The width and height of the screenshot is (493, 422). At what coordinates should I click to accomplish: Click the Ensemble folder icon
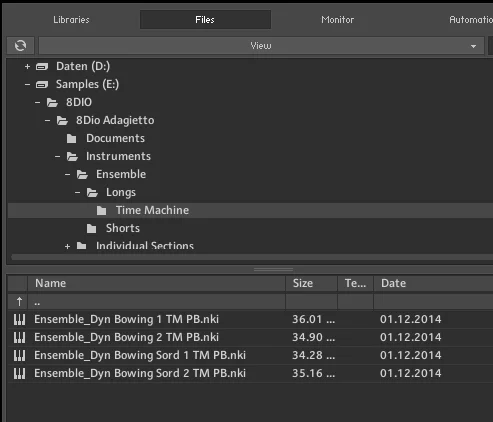click(x=82, y=175)
